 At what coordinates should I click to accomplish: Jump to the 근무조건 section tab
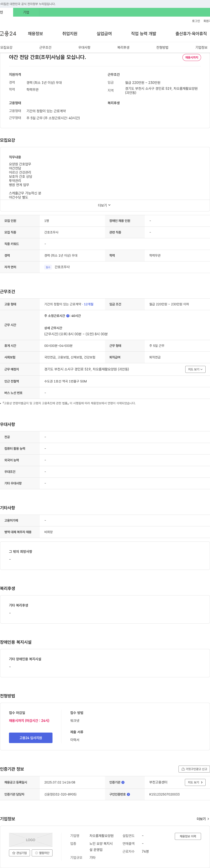[x=45, y=48]
